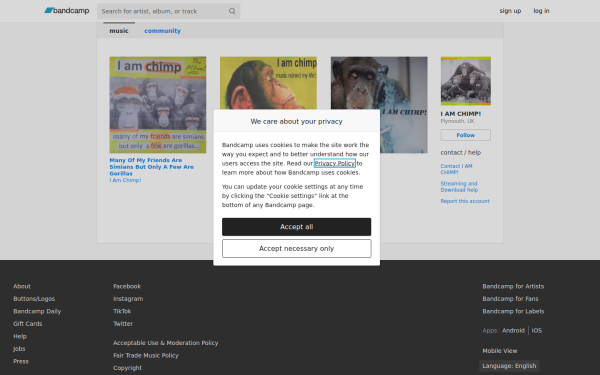Open Many Of My Friends Are Simians title link
The height and width of the screenshot is (375, 600).
[152, 167]
